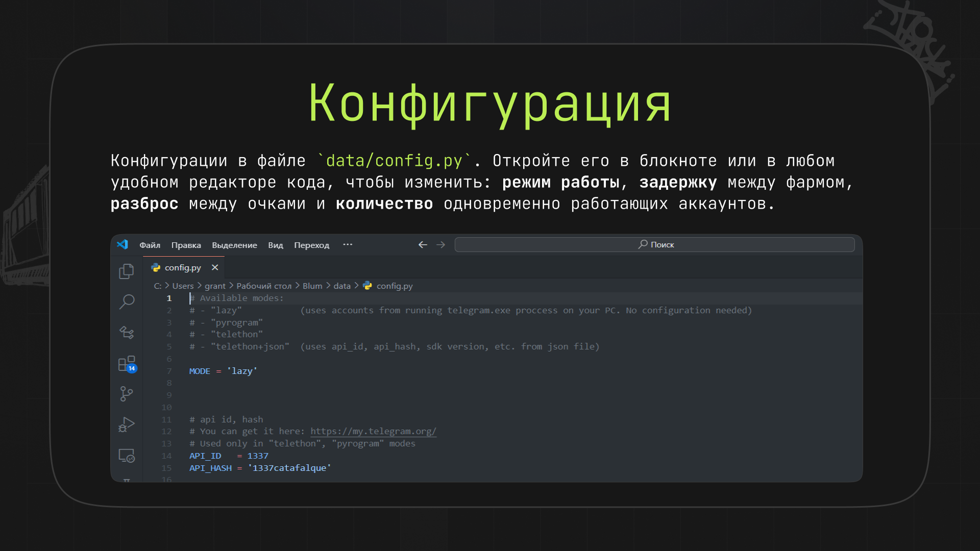This screenshot has width=980, height=551.
Task: Go forward with the right arrow
Action: (x=440, y=245)
